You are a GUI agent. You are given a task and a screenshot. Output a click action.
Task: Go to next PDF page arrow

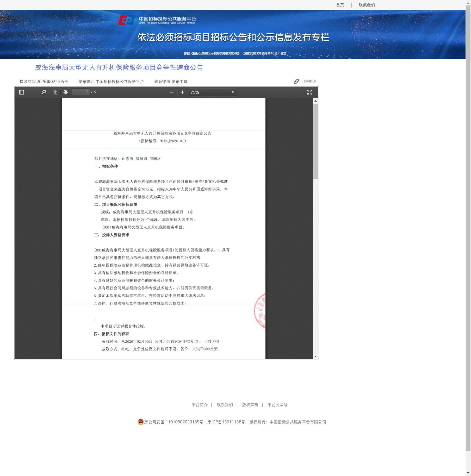tap(66, 92)
